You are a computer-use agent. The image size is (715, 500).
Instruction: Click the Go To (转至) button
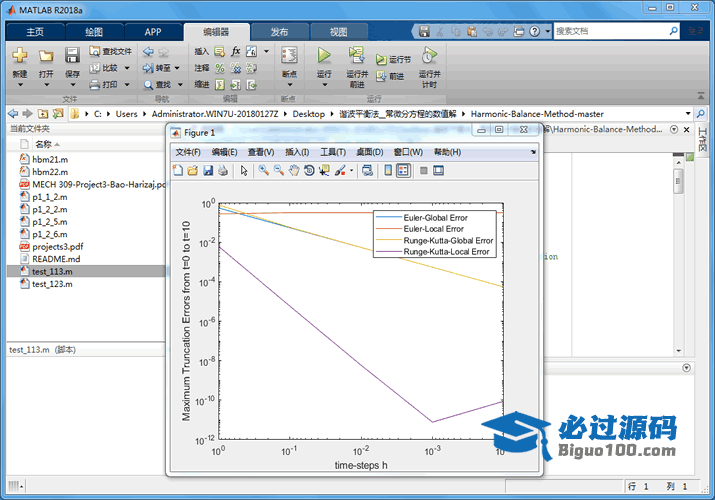coord(157,68)
